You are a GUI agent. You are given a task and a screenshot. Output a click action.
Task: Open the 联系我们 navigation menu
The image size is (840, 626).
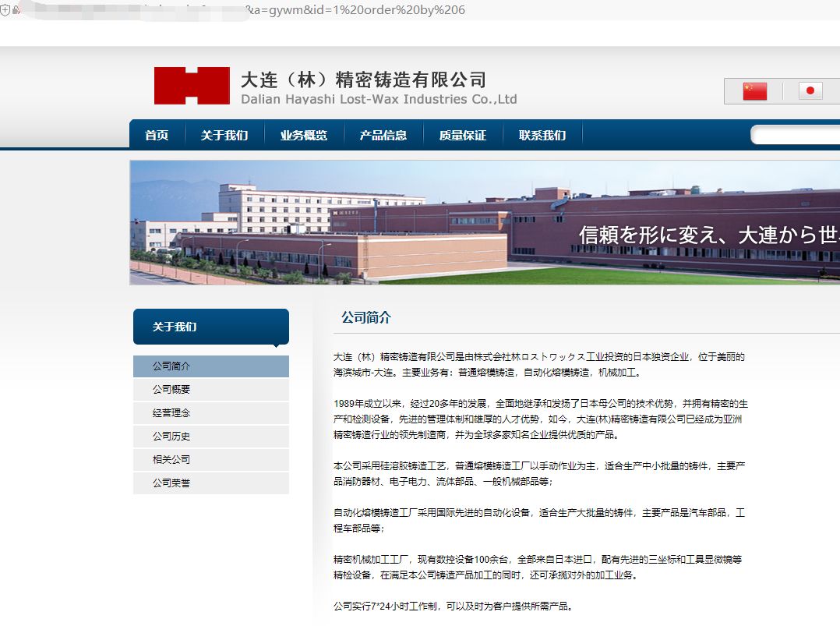coord(542,135)
